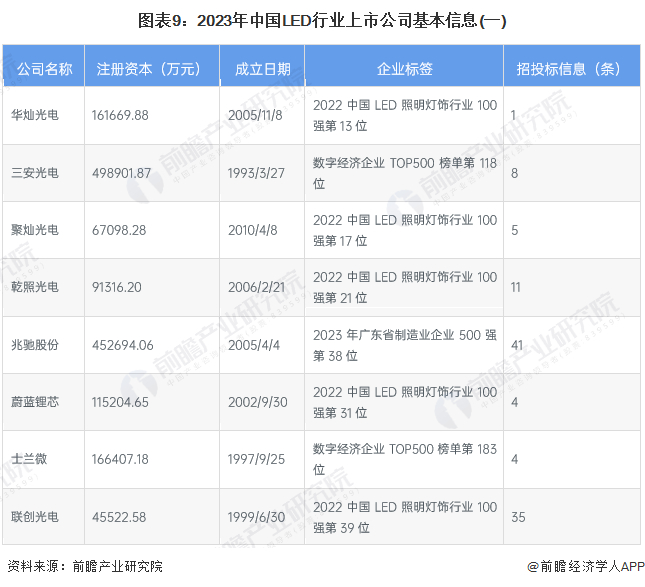Click the company name '蔚蓝锂芯'
Screen dimensions: 645x587
click(35, 401)
